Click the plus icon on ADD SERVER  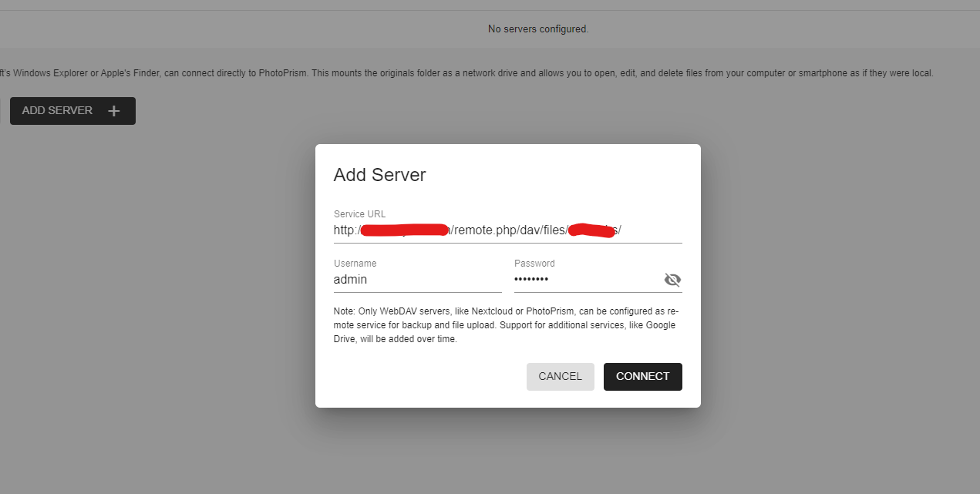(113, 110)
